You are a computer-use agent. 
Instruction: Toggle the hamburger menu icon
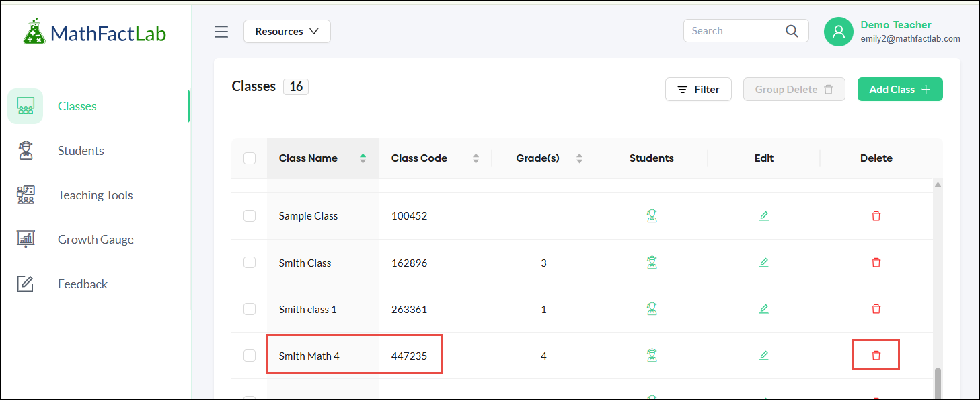coord(221,32)
